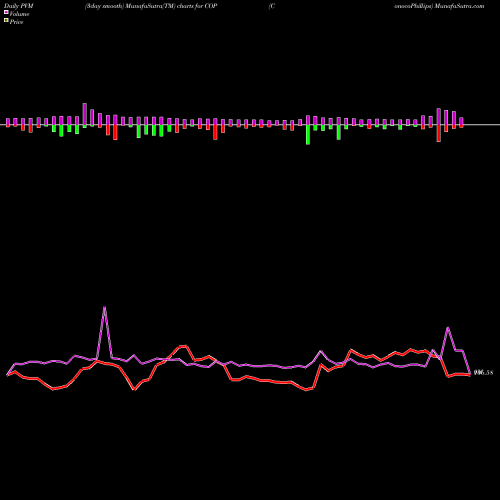This screenshot has height=500, width=500.
Task: Select the 'Volume' legend label
Action: (19, 14)
